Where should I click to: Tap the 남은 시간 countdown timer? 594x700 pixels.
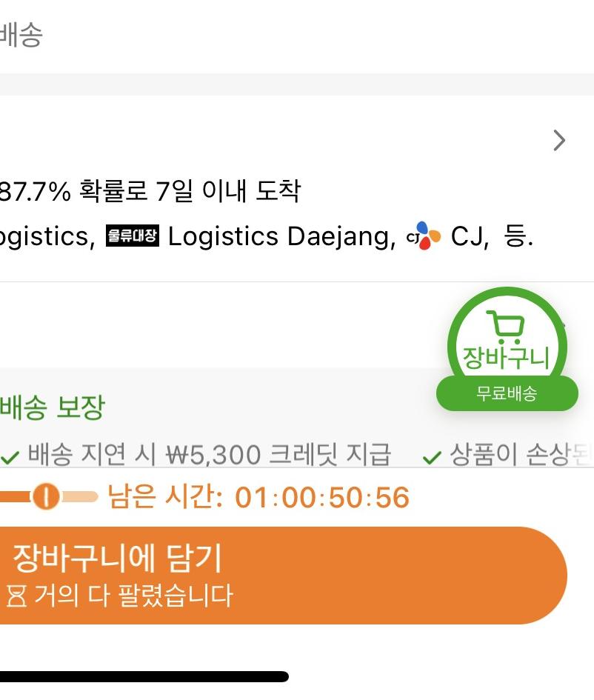pos(258,497)
